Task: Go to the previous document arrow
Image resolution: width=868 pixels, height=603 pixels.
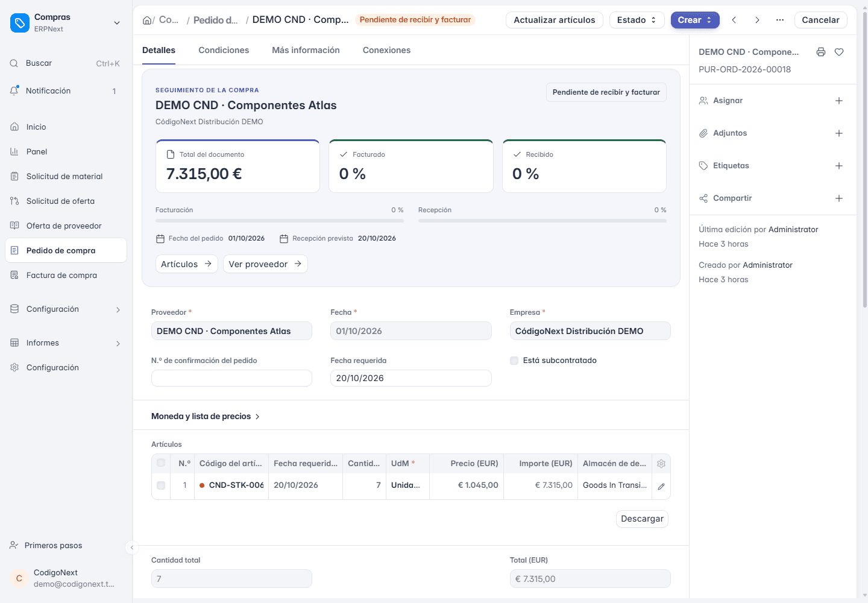Action: pyautogui.click(x=734, y=20)
